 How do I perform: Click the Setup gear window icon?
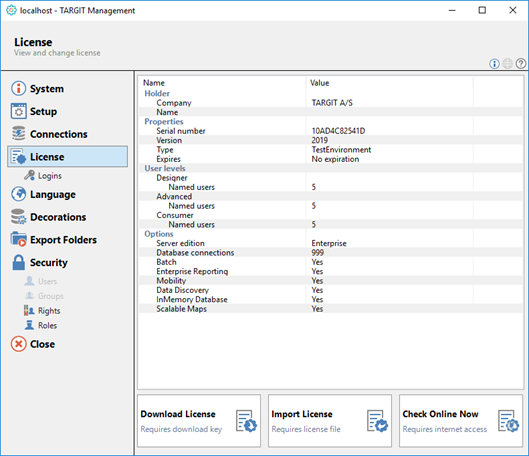pyautogui.click(x=18, y=111)
